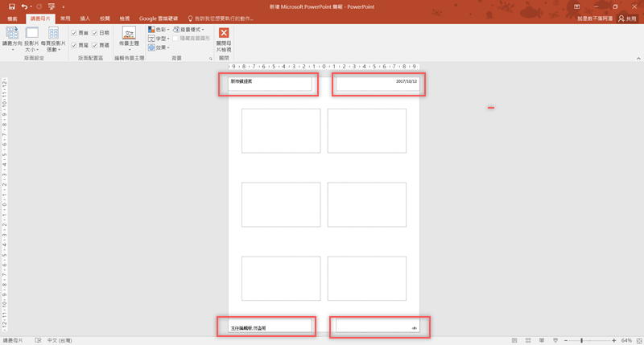Open 每頁投影片張數 slides per page menu
The height and width of the screenshot is (345, 644).
53,39
